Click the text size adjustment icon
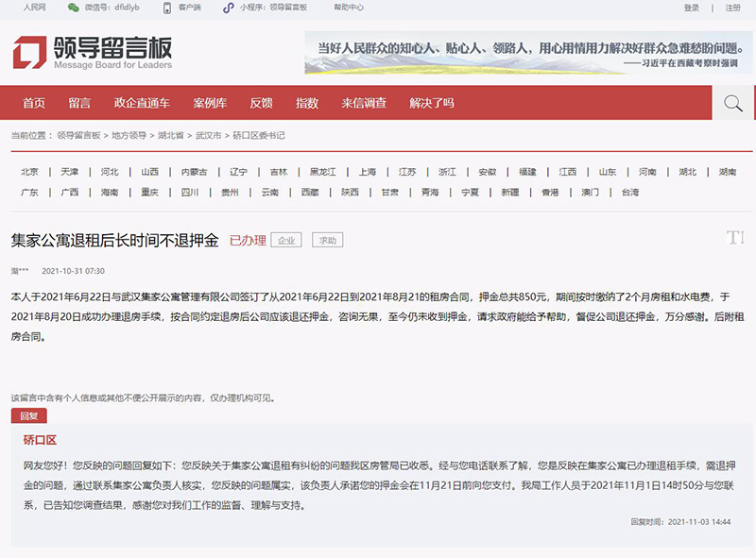The height and width of the screenshot is (558, 756). coord(735,238)
